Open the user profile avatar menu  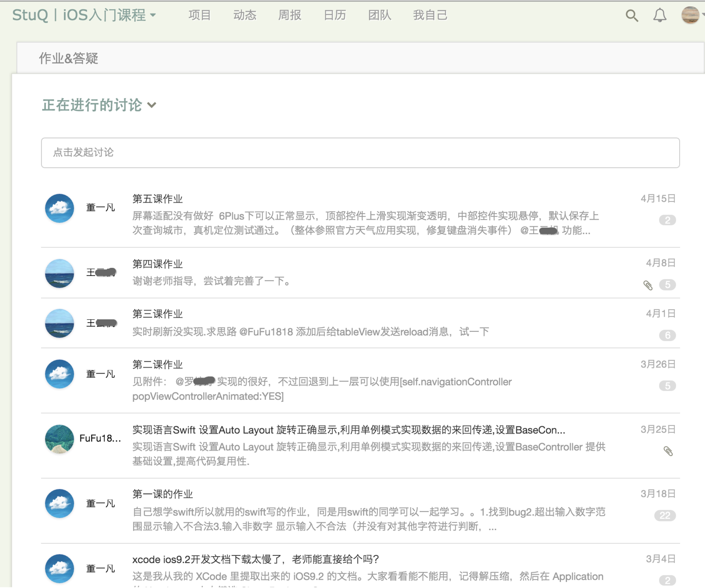click(x=690, y=15)
